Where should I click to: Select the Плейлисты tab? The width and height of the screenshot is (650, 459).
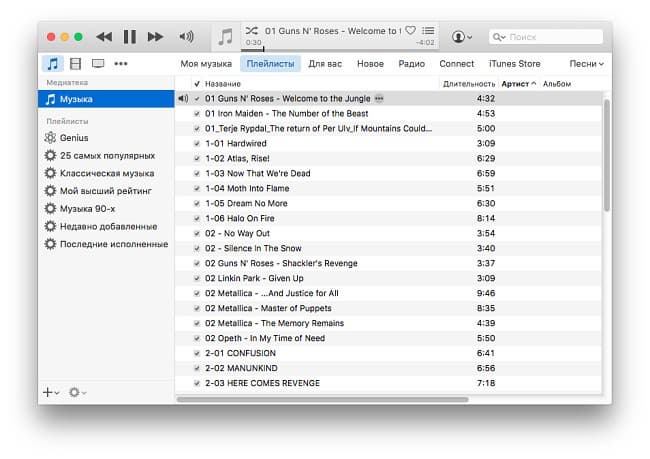click(270, 64)
